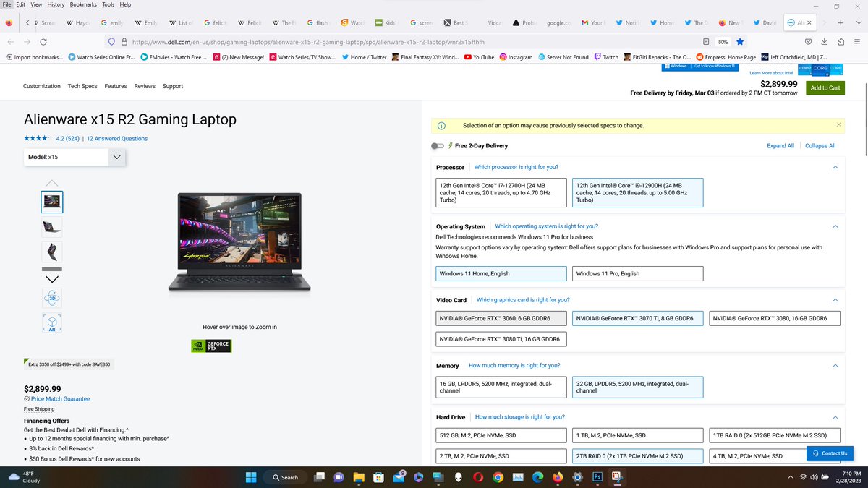This screenshot has height=488, width=868.
Task: Click the tracking protection shield icon
Action: pyautogui.click(x=111, y=42)
